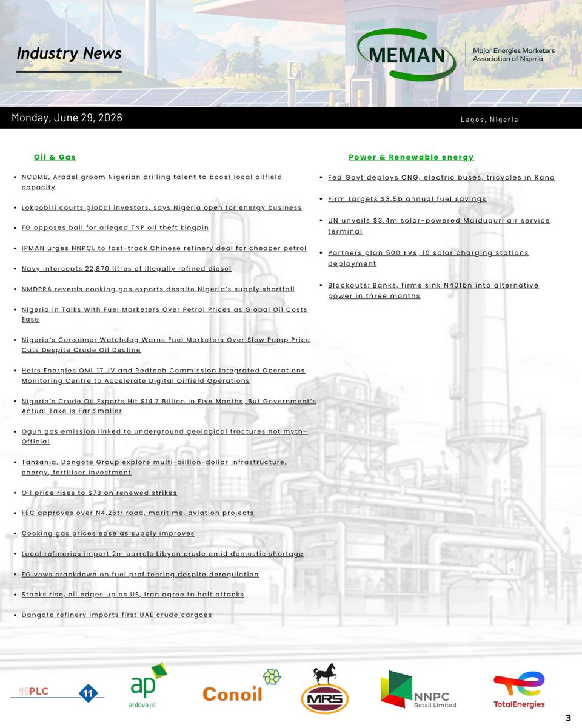This screenshot has height=728, width=582.
Task: Open Partners plan 500 EVs article
Action: (x=429, y=258)
